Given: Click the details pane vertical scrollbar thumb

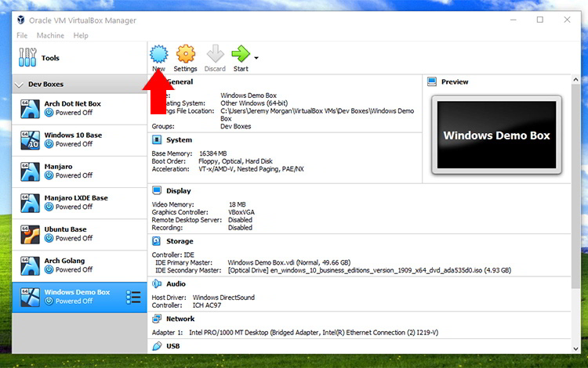Looking at the screenshot, I should (x=575, y=186).
